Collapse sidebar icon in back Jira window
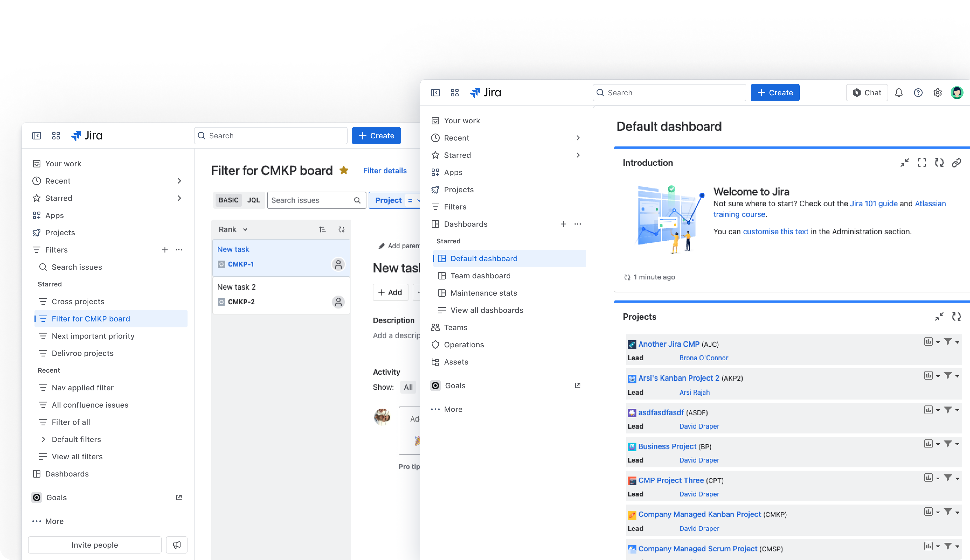Image resolution: width=970 pixels, height=560 pixels. tap(37, 136)
